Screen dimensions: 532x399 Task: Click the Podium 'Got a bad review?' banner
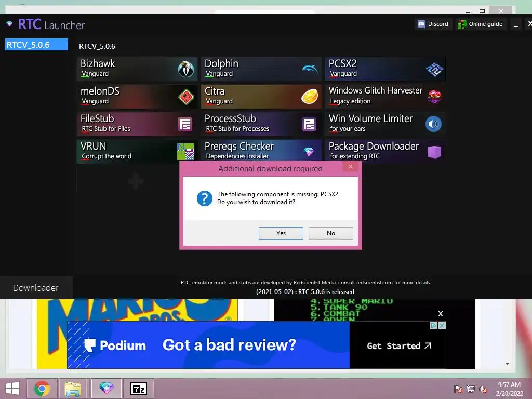point(208,345)
